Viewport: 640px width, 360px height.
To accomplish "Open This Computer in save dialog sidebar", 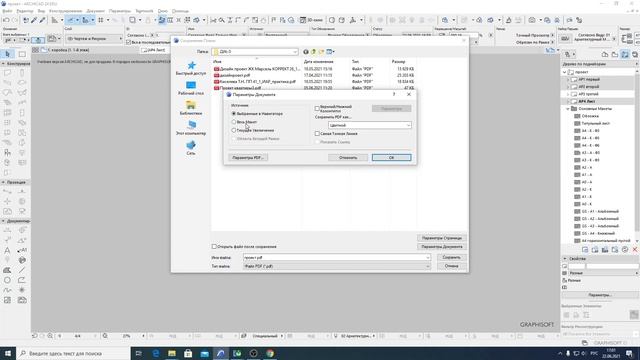I will click(191, 128).
